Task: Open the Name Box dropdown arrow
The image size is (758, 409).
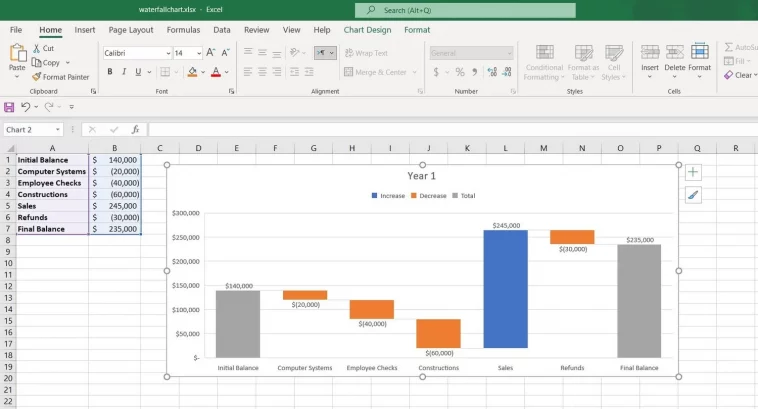Action: 58,130
